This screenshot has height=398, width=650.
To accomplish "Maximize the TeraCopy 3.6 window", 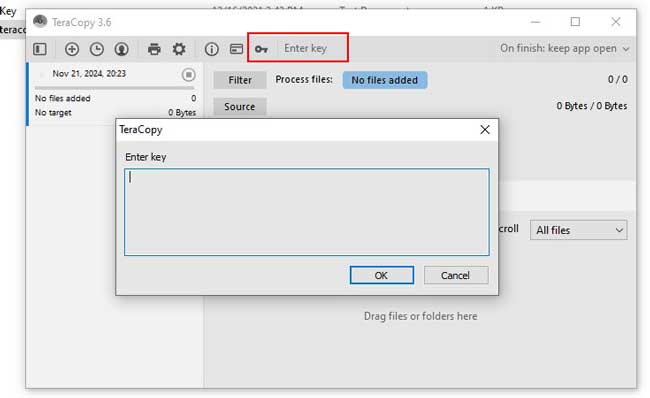I will pyautogui.click(x=575, y=22).
